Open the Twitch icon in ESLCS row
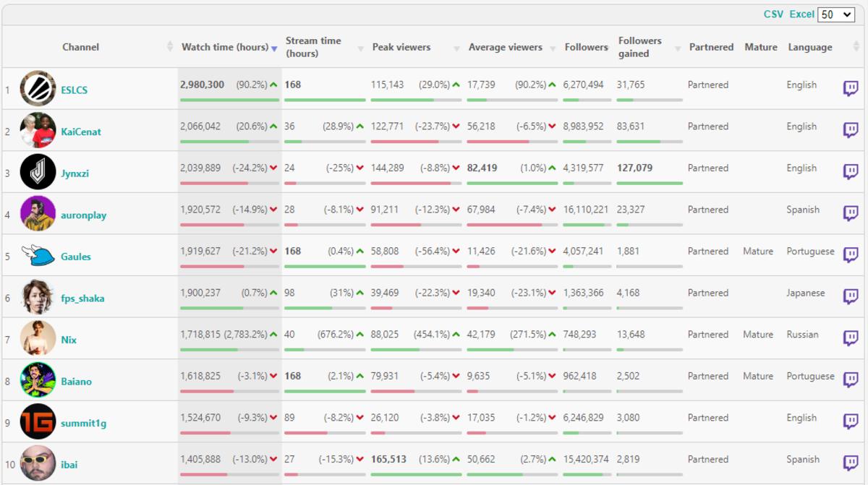This screenshot has height=485, width=868. 851,89
